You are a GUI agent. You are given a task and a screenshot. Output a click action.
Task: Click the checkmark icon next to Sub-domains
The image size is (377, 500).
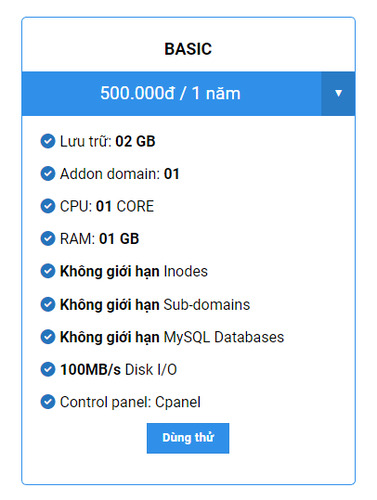[x=48, y=304]
